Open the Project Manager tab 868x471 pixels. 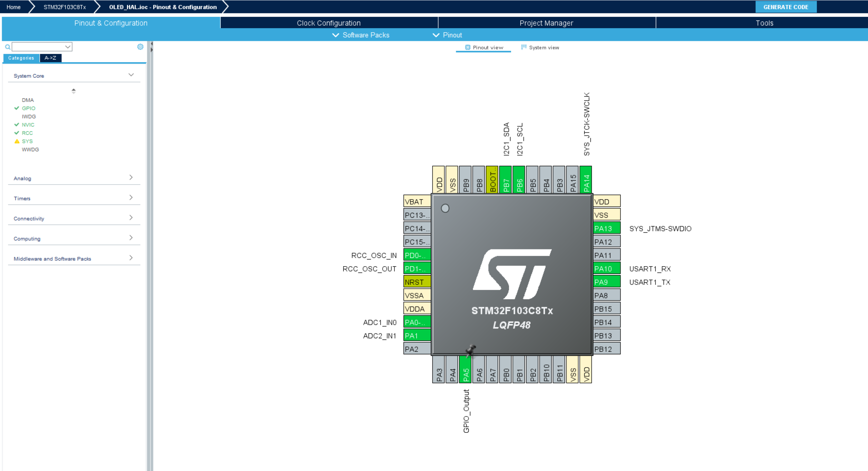click(x=546, y=23)
